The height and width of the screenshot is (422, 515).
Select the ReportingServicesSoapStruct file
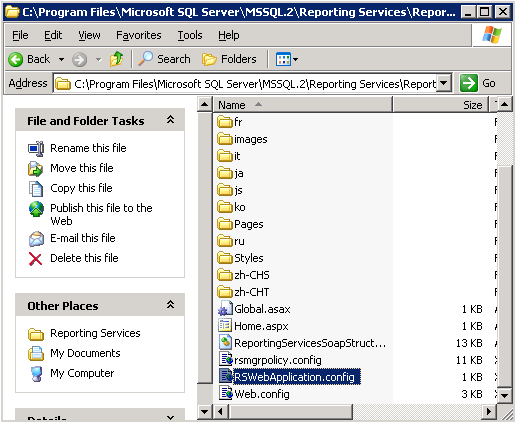(302, 343)
